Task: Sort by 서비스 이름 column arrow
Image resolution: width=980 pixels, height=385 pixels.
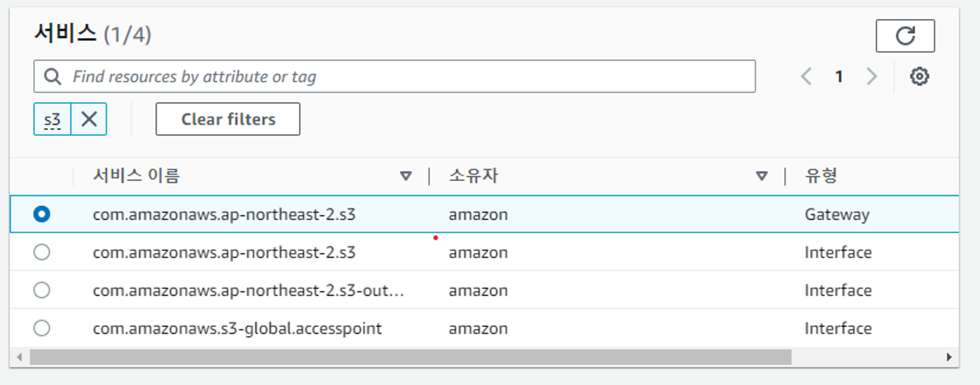Action: (406, 176)
